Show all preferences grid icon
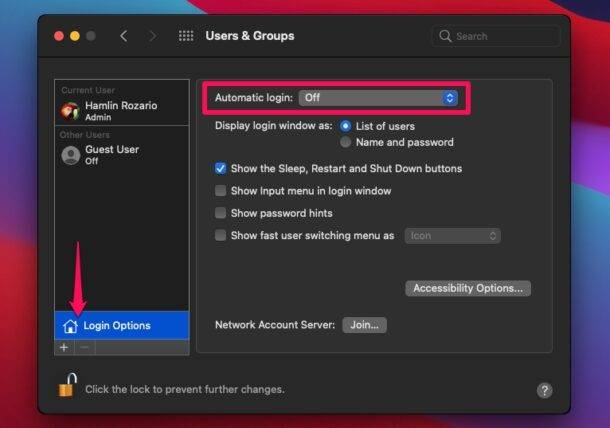 pyautogui.click(x=186, y=36)
